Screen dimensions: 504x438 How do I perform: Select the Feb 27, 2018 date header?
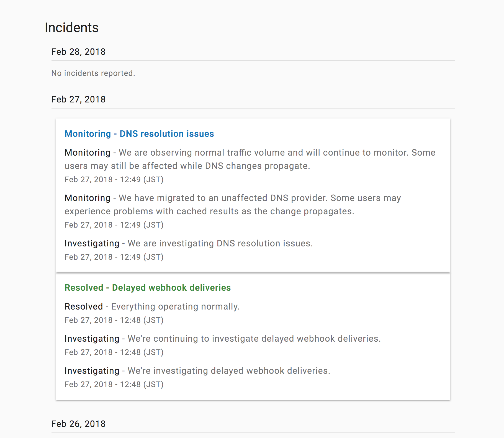tap(78, 99)
